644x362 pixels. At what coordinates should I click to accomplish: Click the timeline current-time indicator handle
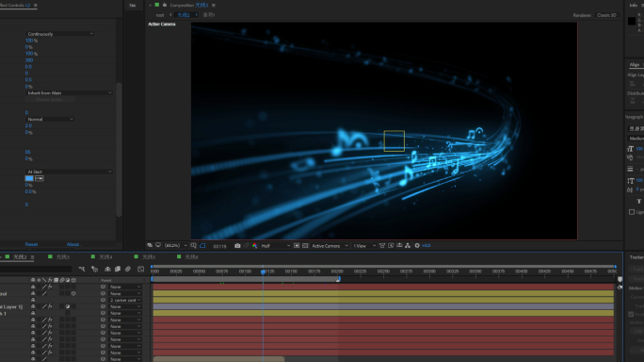(263, 271)
